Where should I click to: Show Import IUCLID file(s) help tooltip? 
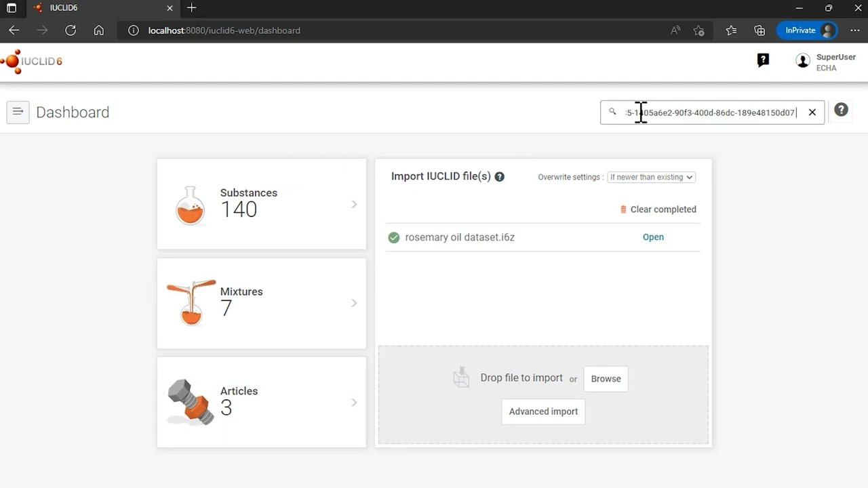coord(499,177)
